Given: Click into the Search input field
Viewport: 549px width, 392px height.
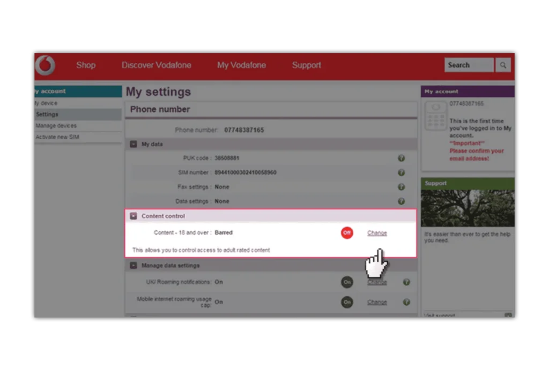Looking at the screenshot, I should pyautogui.click(x=469, y=65).
